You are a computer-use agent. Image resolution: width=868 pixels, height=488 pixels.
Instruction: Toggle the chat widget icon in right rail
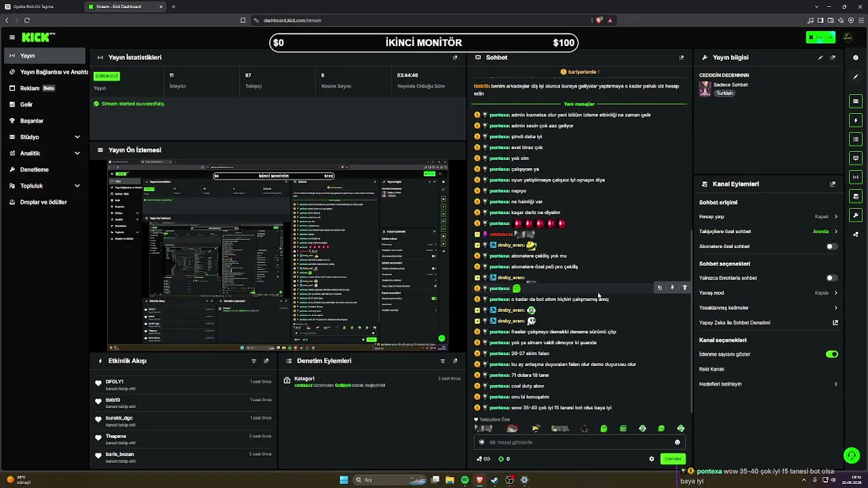(x=856, y=158)
